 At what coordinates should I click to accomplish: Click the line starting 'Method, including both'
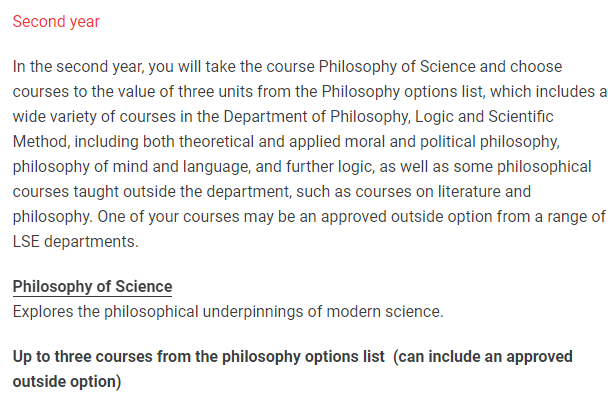click(x=287, y=141)
